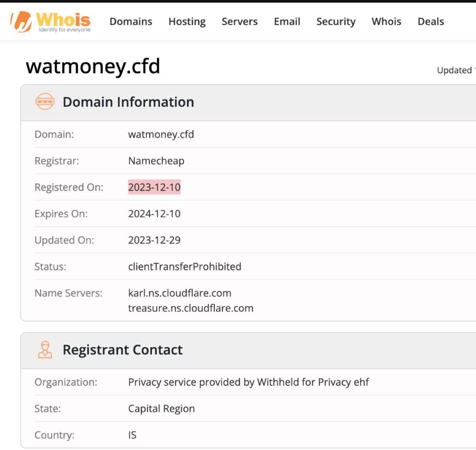Click the clientTransferProhibited status value

[x=185, y=267]
